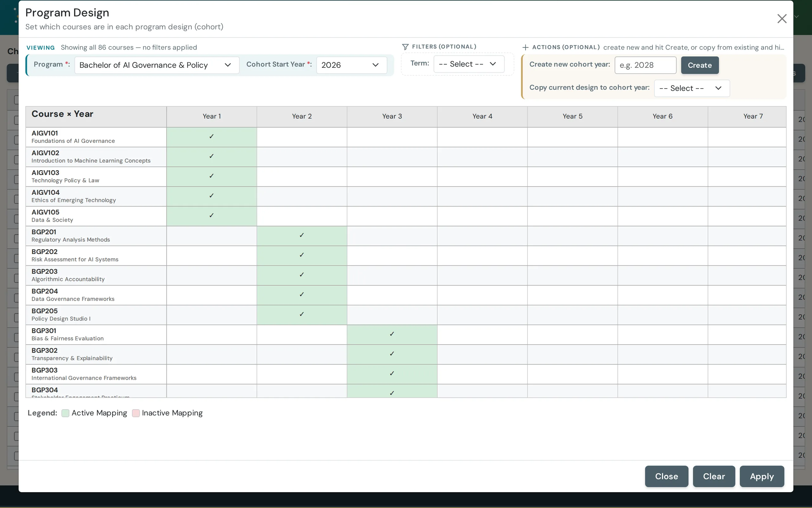Open the Program dropdown
The image size is (812, 508).
tap(157, 65)
